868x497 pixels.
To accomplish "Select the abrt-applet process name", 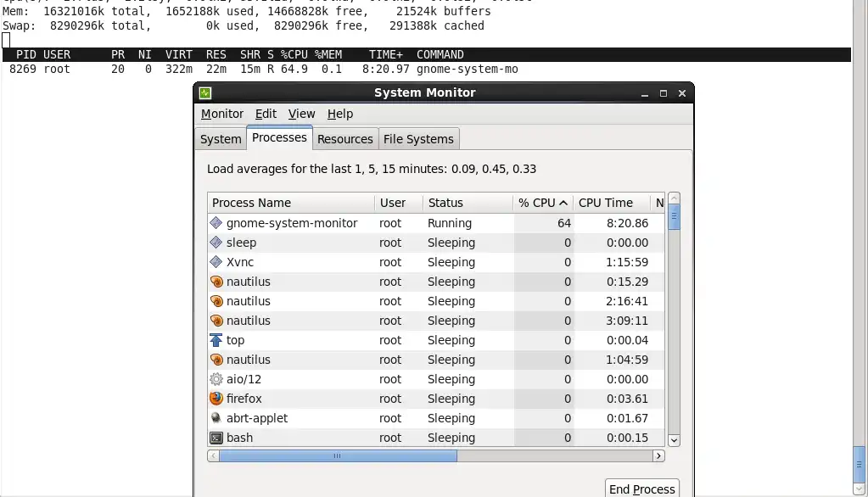I will coord(257,418).
